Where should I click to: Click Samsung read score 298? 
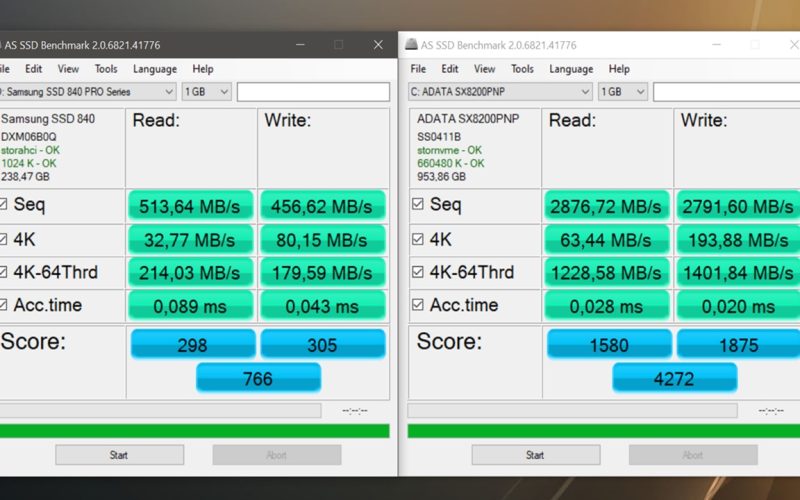(193, 344)
